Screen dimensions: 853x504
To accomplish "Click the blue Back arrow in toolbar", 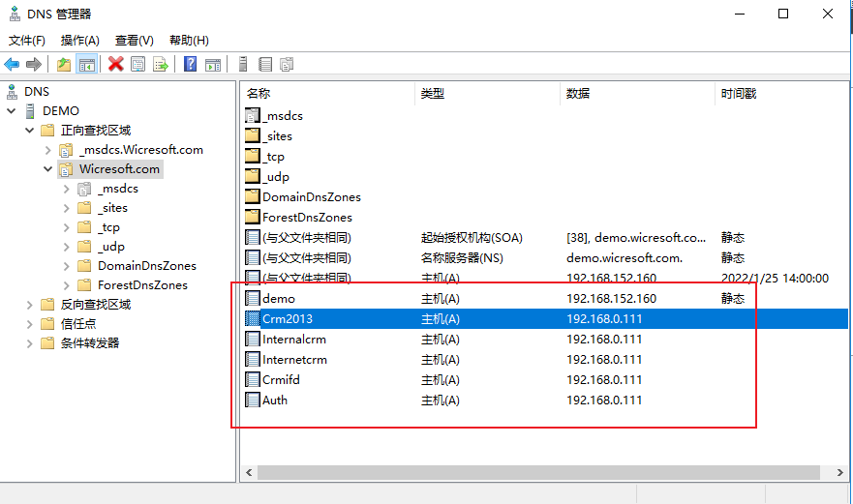I will (12, 64).
